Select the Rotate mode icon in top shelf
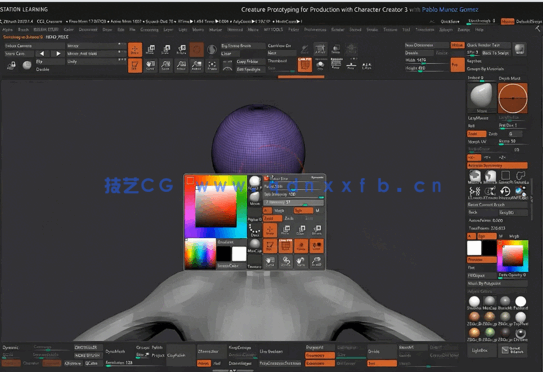Viewport: 543px width, 372px height. [x=181, y=50]
